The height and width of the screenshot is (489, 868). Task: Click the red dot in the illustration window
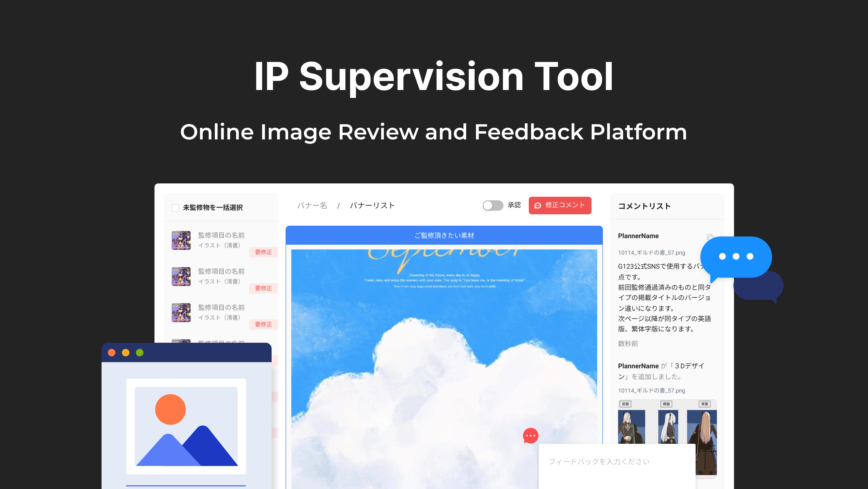click(x=112, y=353)
